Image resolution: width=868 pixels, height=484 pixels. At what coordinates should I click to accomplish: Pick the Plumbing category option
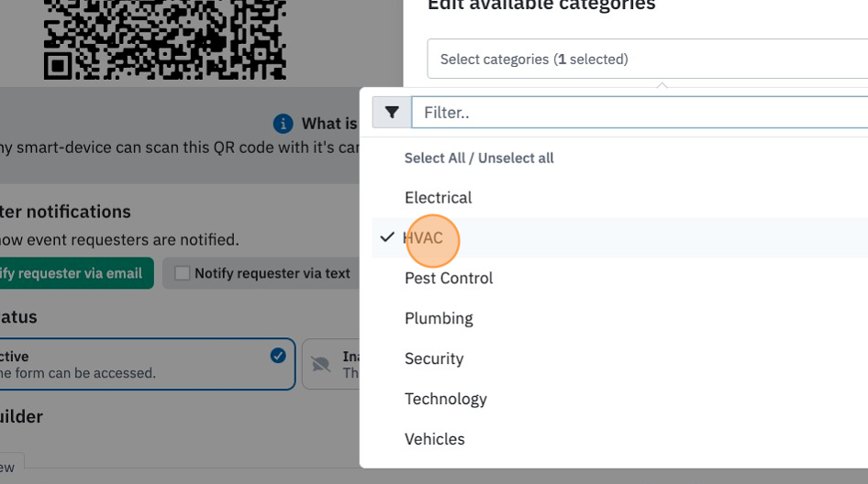620,318
